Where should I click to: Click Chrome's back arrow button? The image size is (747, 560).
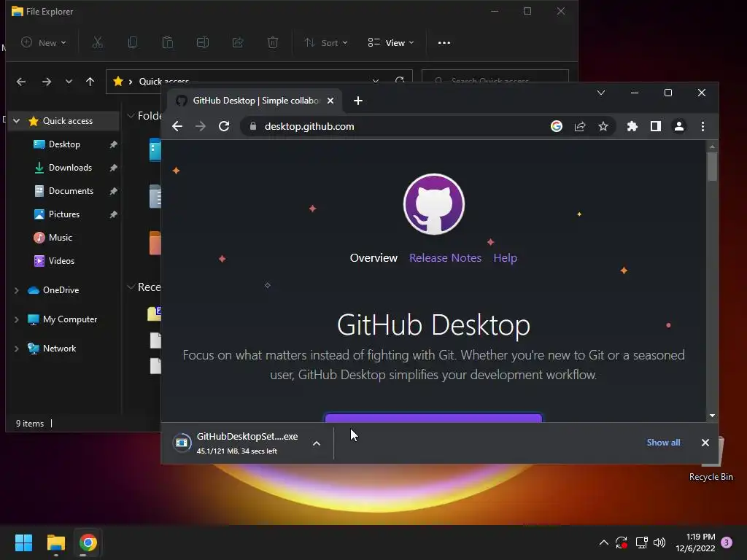(177, 126)
